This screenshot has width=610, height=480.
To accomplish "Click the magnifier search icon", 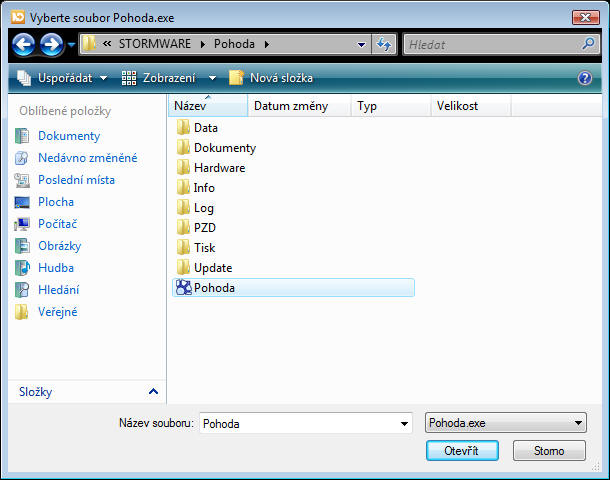I will tap(589, 44).
